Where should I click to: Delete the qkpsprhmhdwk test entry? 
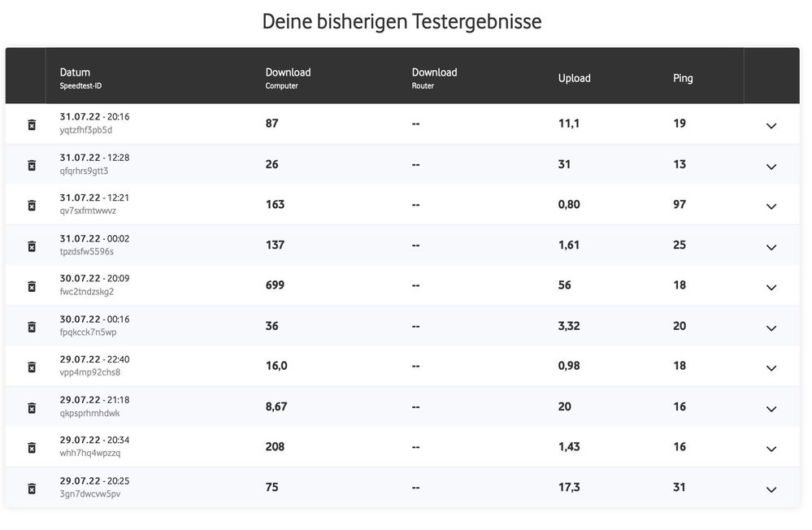point(32,407)
